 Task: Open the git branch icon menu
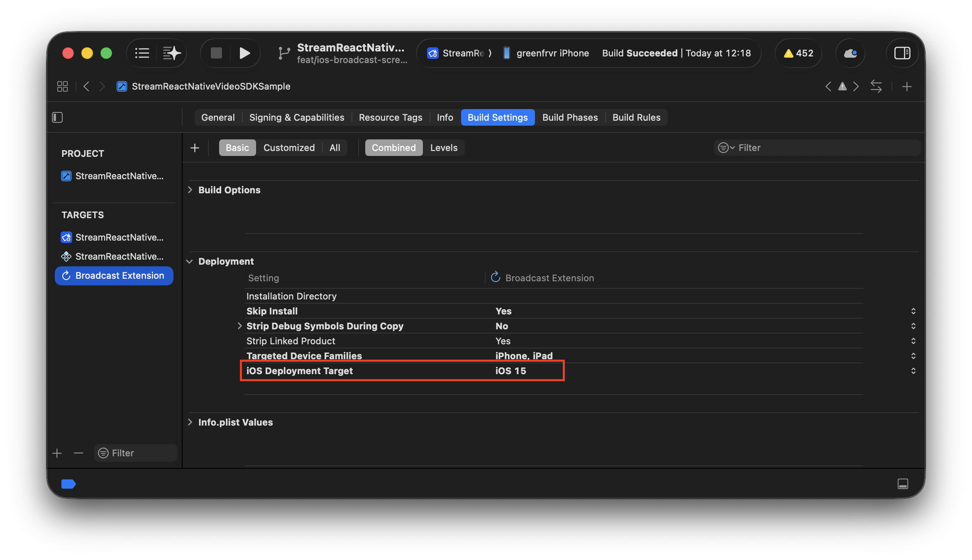(x=284, y=53)
